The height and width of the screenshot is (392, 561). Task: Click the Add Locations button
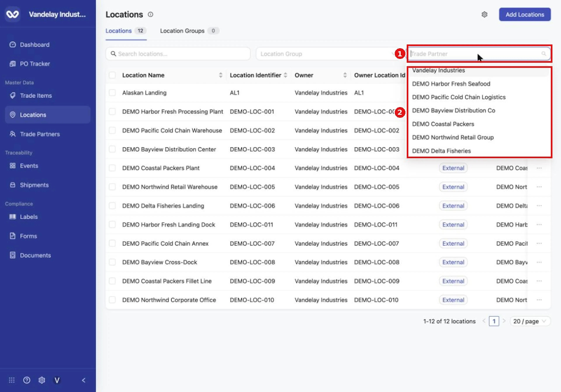pos(525,14)
